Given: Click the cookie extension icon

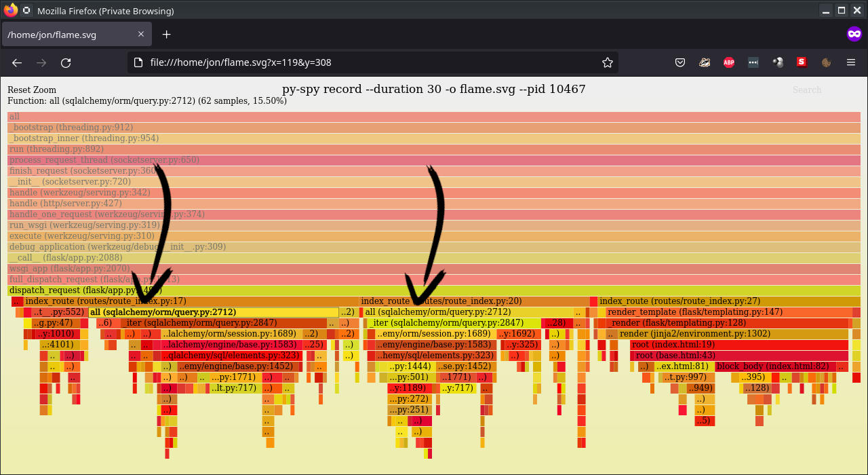Looking at the screenshot, I should (x=826, y=62).
